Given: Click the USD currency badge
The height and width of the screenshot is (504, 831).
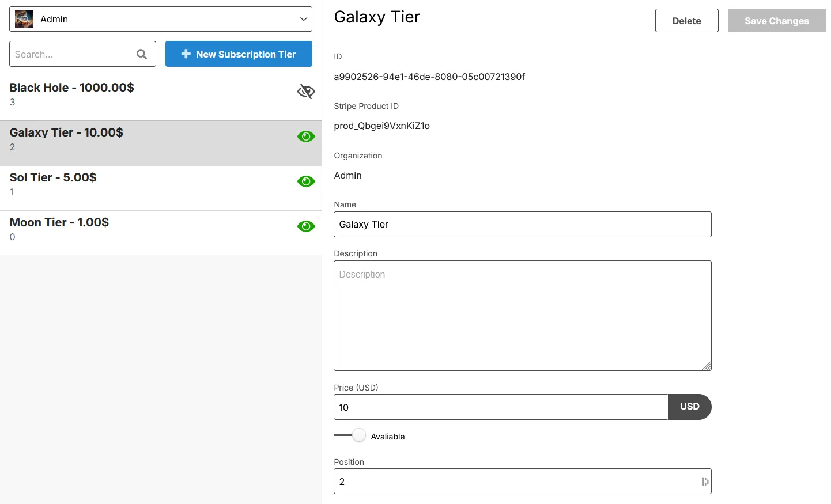Looking at the screenshot, I should tap(690, 407).
